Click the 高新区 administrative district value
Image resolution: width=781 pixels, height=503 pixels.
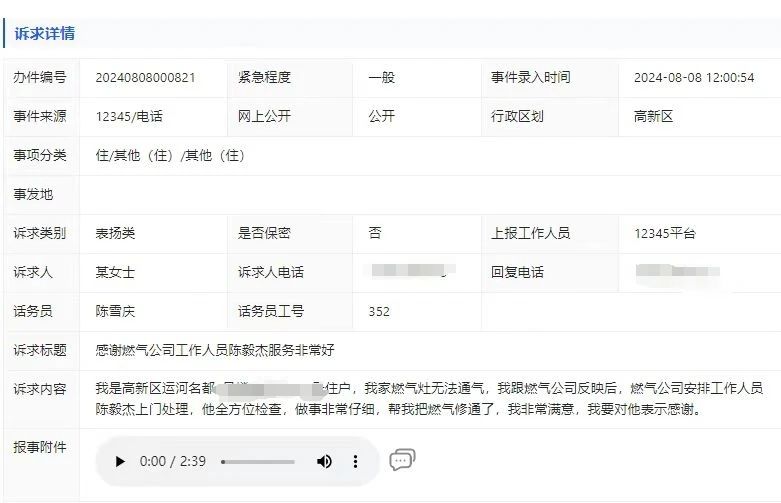coord(654,116)
